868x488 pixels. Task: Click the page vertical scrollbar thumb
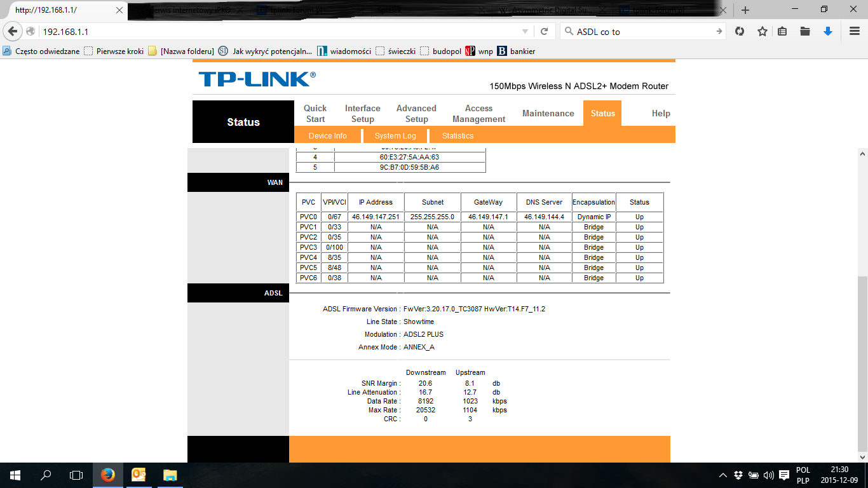point(862,362)
